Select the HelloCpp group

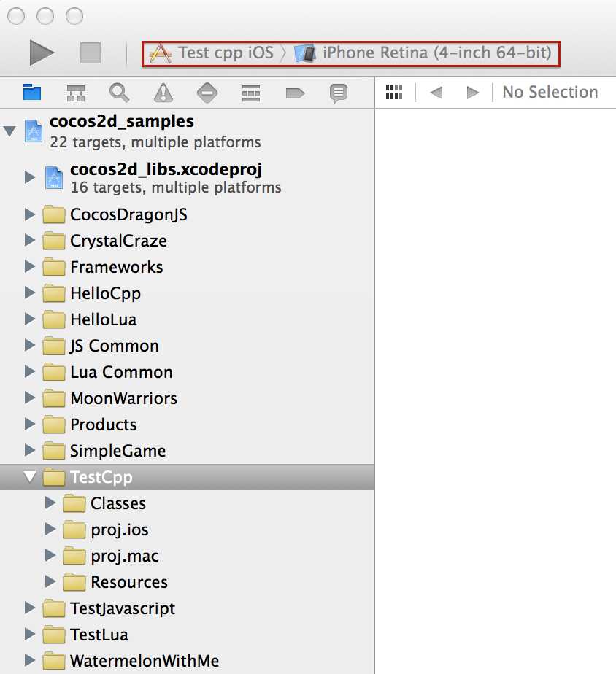coord(187,293)
